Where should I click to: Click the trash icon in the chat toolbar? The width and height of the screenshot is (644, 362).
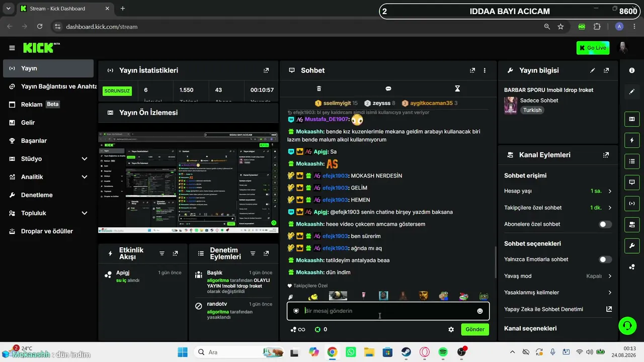click(318, 88)
